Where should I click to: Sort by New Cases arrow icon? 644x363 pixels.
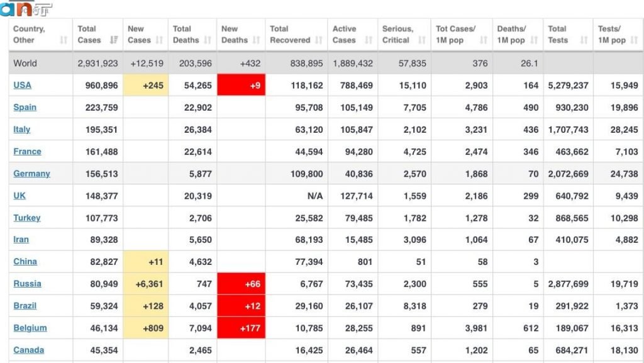pyautogui.click(x=159, y=40)
